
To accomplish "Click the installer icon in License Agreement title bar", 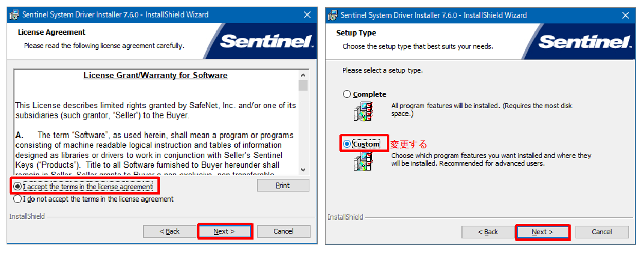I will pos(14,15).
